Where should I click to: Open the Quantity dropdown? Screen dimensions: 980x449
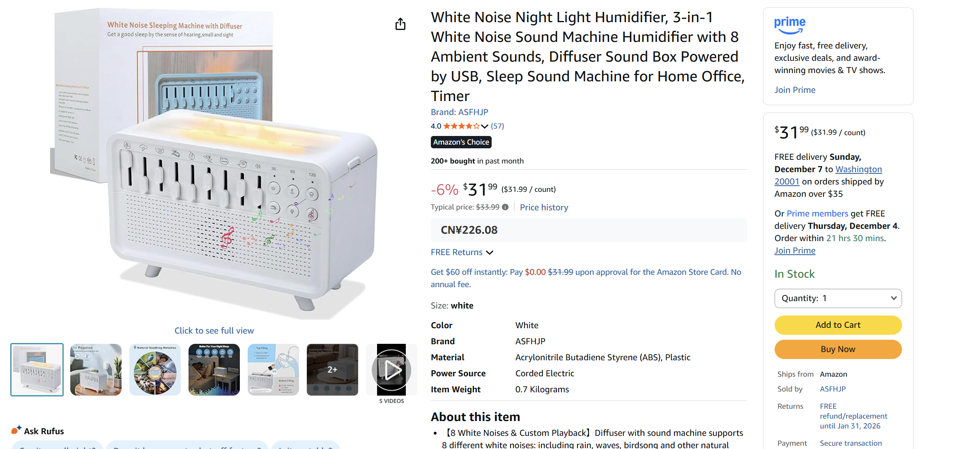[x=838, y=298]
